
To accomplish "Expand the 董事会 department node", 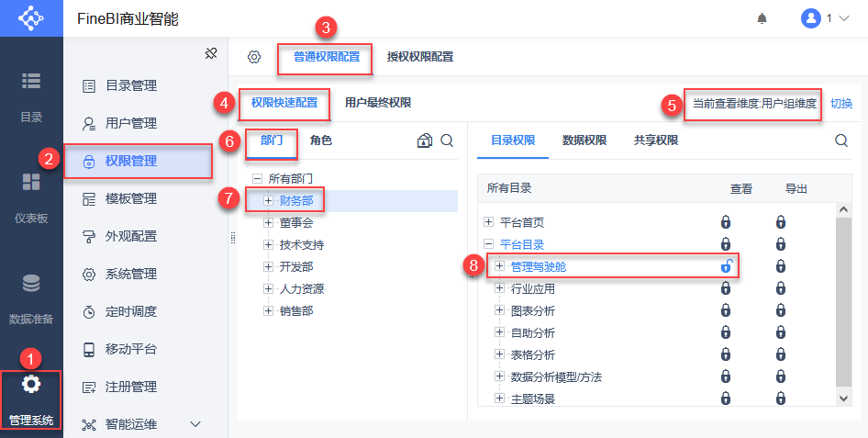I will click(x=268, y=222).
